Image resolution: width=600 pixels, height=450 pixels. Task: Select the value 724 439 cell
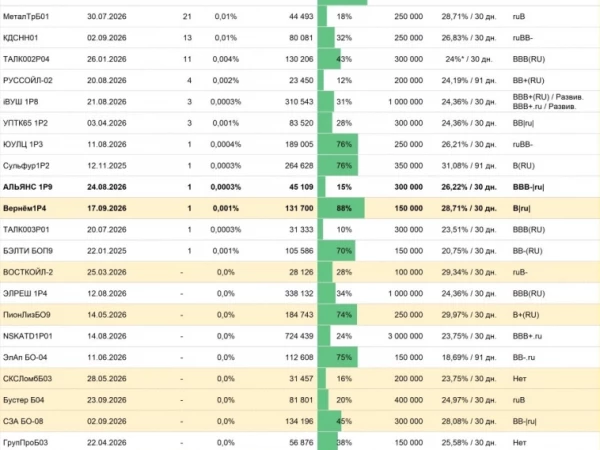tap(299, 336)
